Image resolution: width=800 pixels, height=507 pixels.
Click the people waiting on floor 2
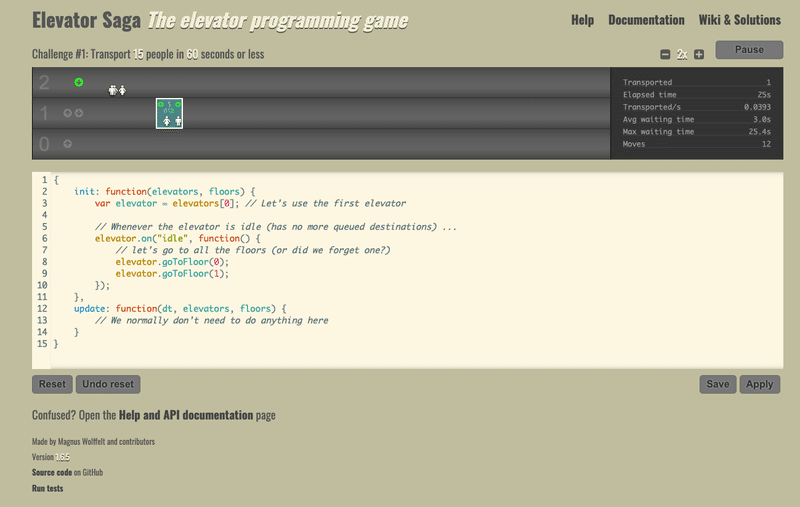click(117, 90)
